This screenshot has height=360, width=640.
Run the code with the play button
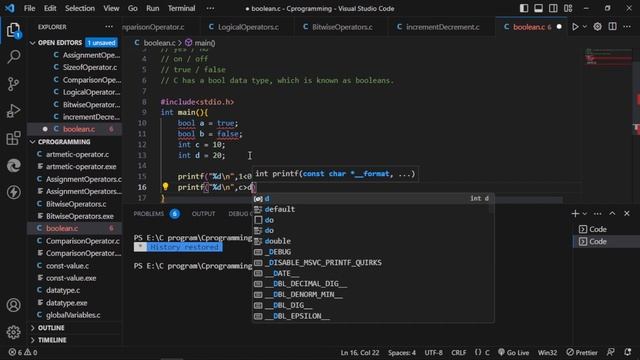[x=575, y=27]
